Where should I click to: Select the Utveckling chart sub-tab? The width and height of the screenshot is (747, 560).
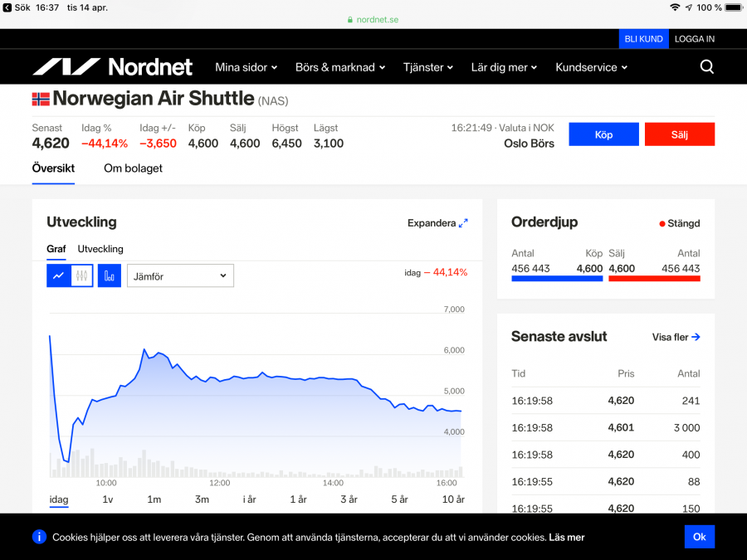(x=100, y=249)
